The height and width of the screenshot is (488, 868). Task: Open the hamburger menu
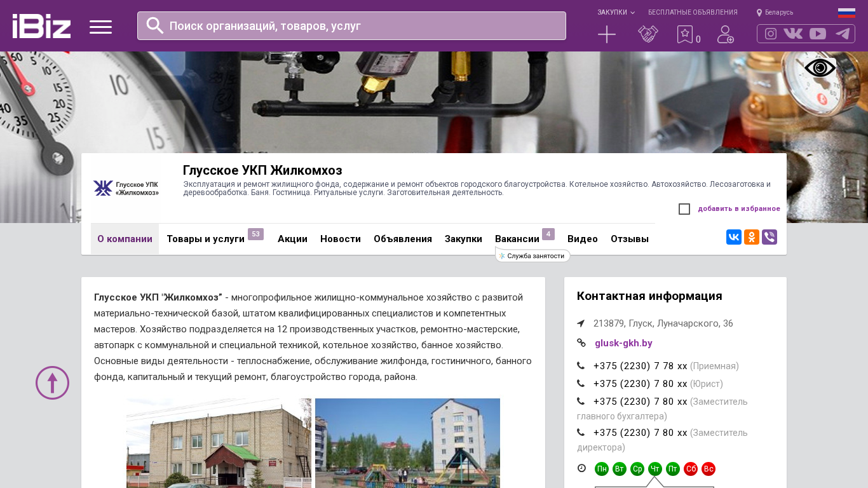click(x=100, y=27)
